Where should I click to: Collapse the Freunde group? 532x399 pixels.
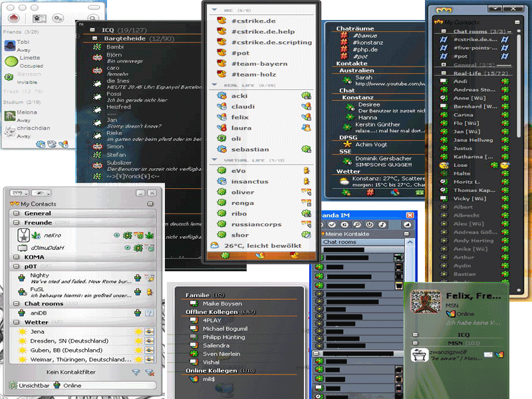pos(16,223)
